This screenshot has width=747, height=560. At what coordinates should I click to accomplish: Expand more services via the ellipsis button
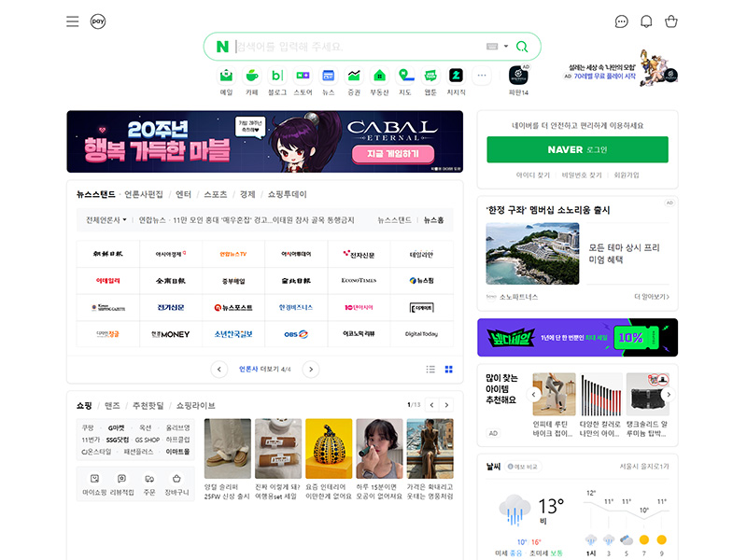(481, 77)
